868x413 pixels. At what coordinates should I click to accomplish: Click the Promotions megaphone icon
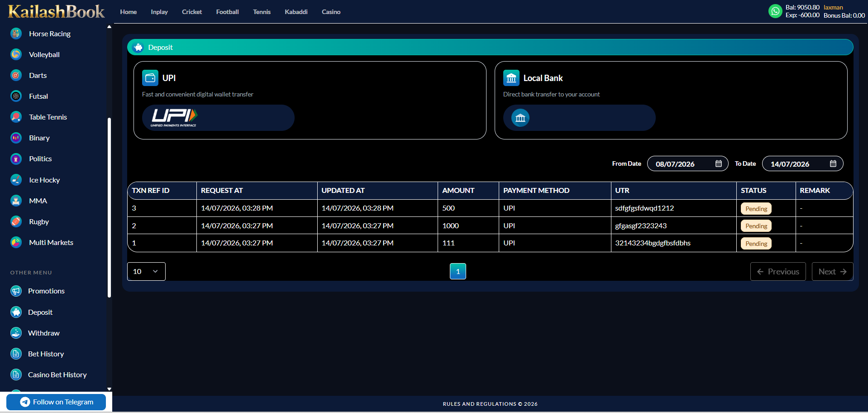tap(16, 291)
